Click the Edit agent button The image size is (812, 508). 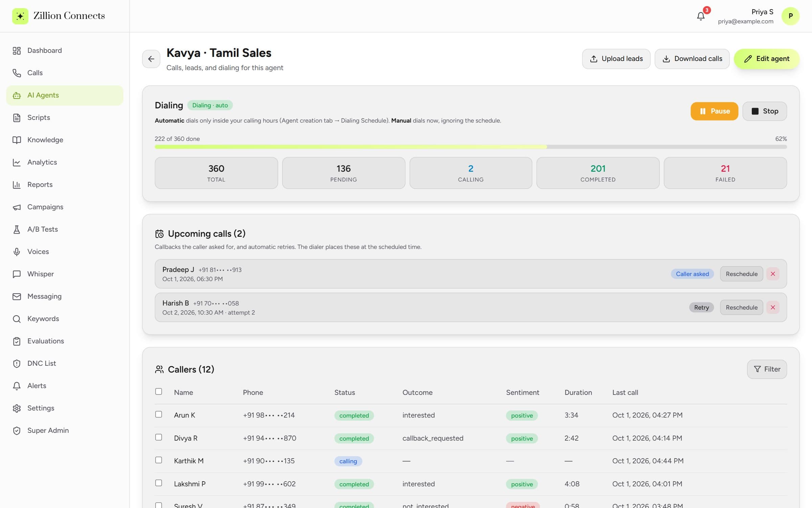(766, 59)
